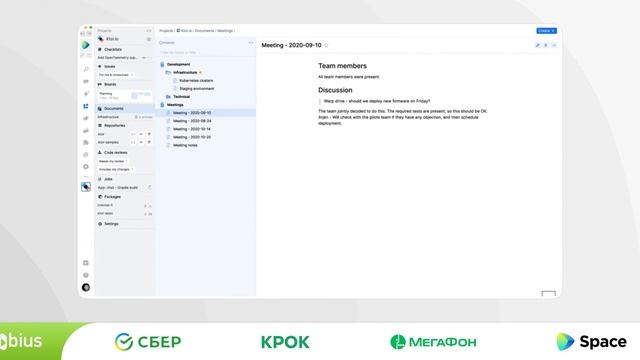Click the edit pencil icon for the document
Image resolution: width=640 pixels, height=360 pixels.
pos(538,45)
